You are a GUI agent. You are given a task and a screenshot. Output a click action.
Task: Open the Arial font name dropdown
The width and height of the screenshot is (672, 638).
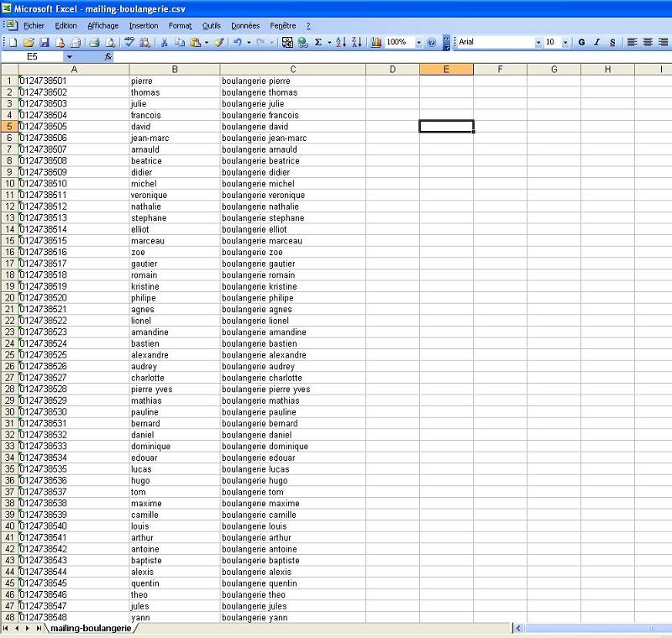538,42
